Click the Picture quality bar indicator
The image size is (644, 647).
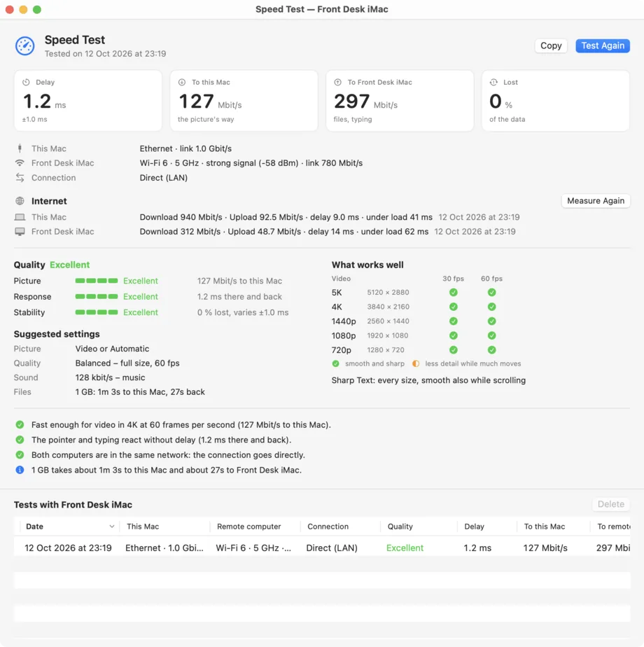(x=97, y=281)
